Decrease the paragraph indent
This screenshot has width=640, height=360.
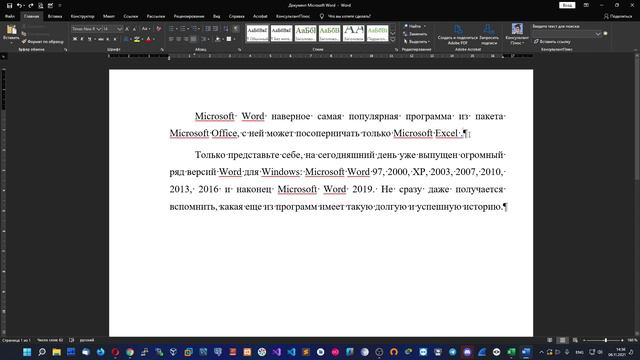pos(208,29)
